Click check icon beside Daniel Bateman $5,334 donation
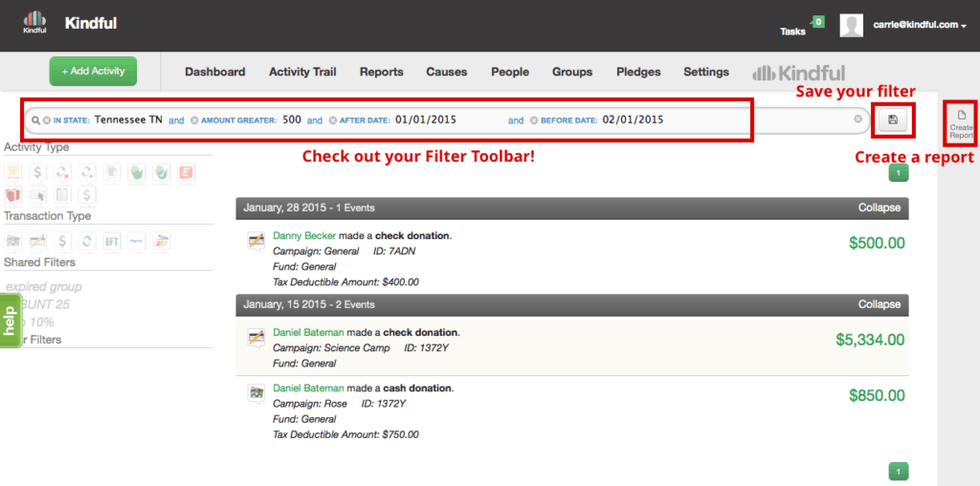This screenshot has width=980, height=486. (256, 338)
